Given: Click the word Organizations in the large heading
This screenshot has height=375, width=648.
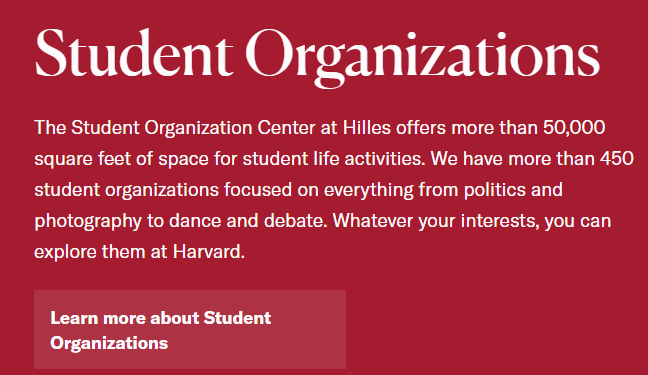Looking at the screenshot, I should click(422, 58).
